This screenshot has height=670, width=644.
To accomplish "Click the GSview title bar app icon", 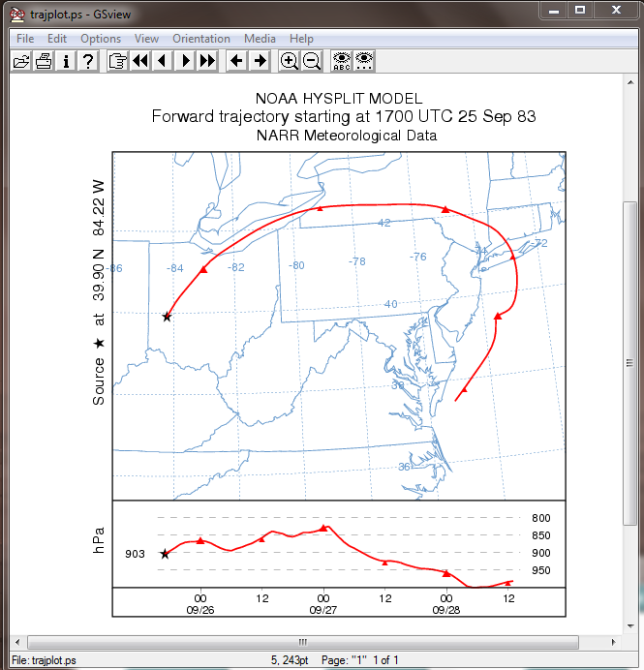I will [x=17, y=15].
